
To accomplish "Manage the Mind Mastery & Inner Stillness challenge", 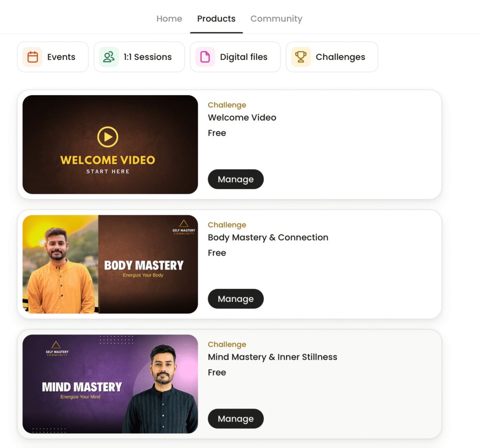I will (x=236, y=418).
